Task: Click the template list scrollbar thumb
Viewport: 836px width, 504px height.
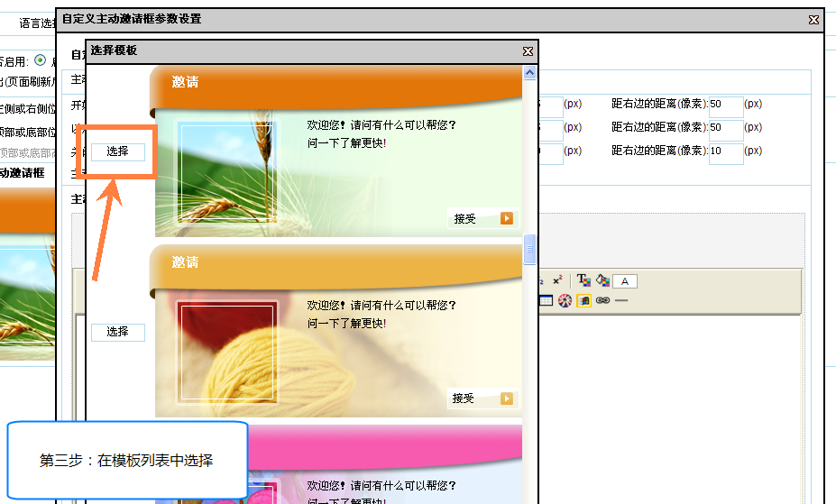Action: 529,248
